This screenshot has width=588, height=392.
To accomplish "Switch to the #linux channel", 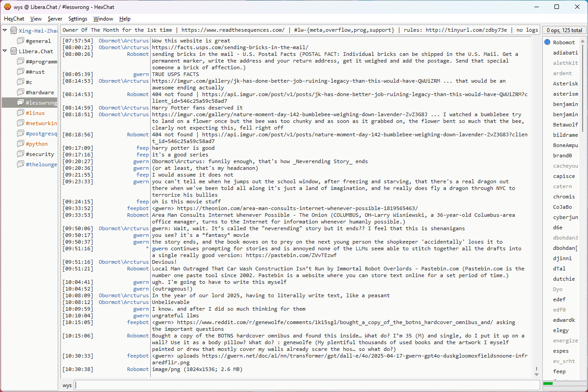I will coord(35,113).
